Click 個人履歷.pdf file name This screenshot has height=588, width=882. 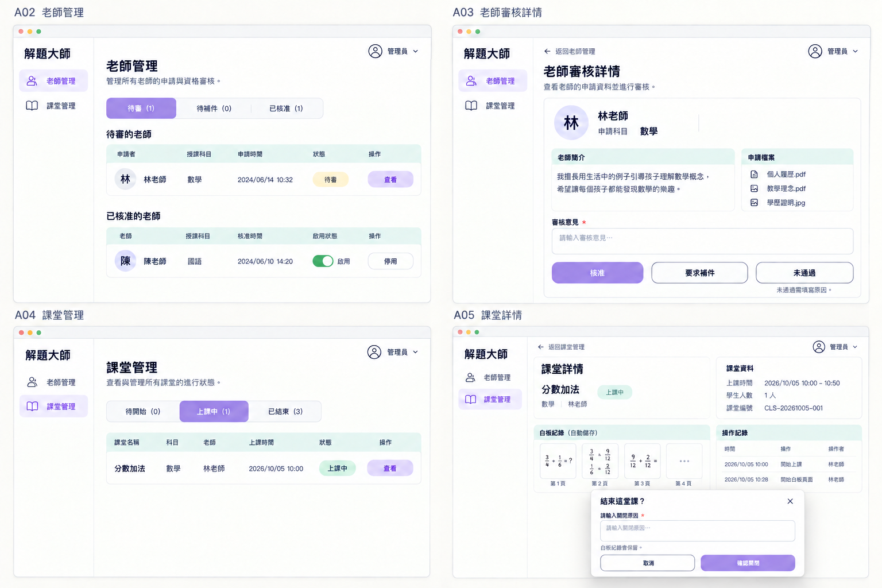pos(786,174)
